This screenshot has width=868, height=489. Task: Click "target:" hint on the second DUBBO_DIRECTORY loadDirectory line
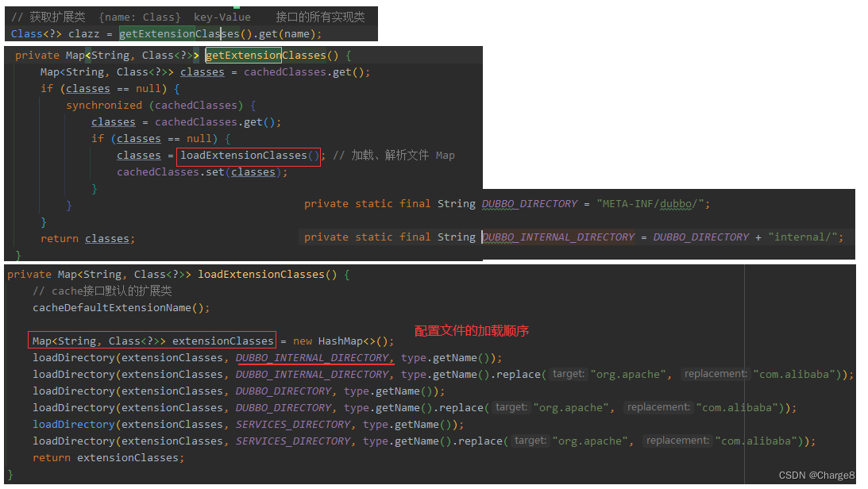(511, 407)
